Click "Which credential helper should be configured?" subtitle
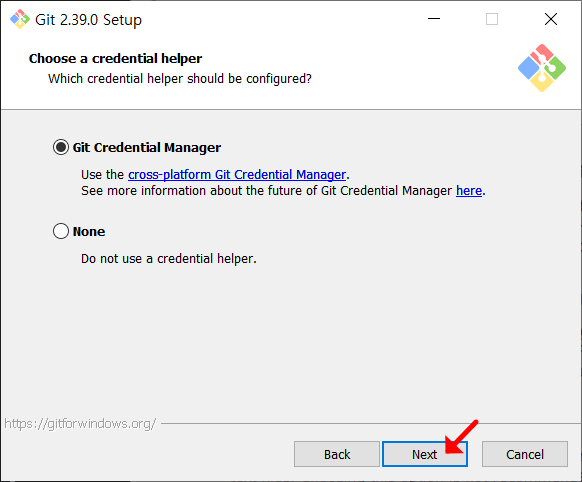Viewport: 582px width, 482px height. [180, 79]
